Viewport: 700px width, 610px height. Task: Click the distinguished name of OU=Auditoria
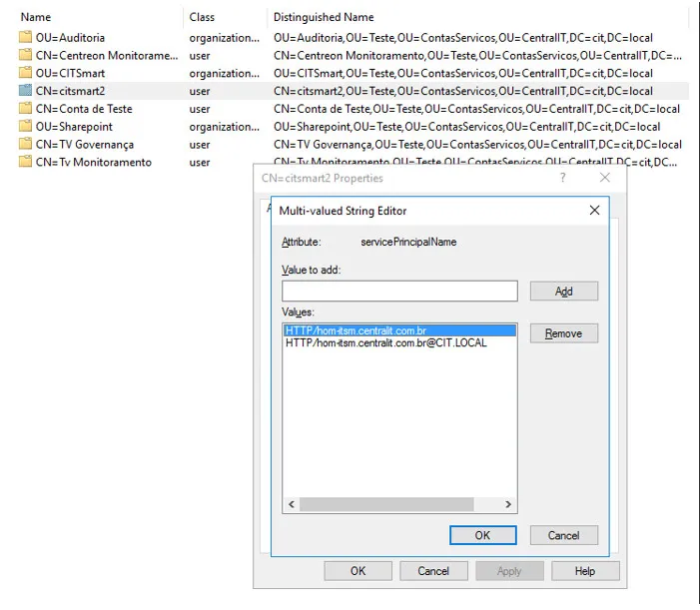click(463, 38)
